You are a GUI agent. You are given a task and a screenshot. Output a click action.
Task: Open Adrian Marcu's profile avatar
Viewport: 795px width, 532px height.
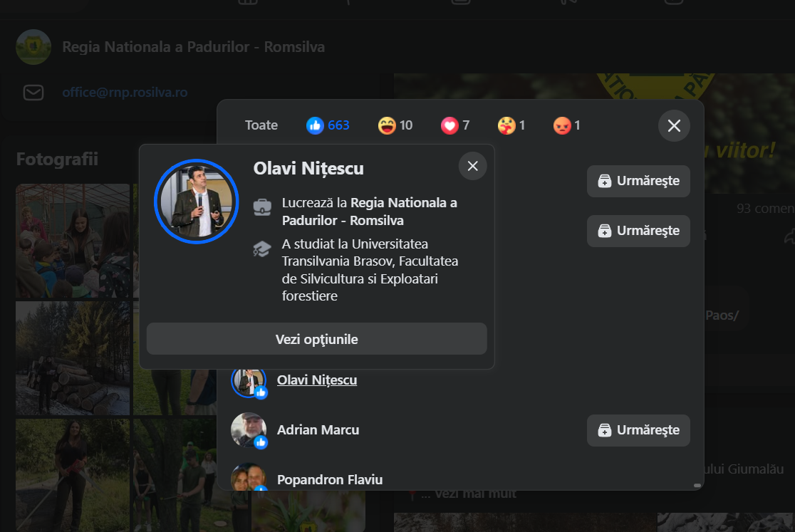pos(249,430)
